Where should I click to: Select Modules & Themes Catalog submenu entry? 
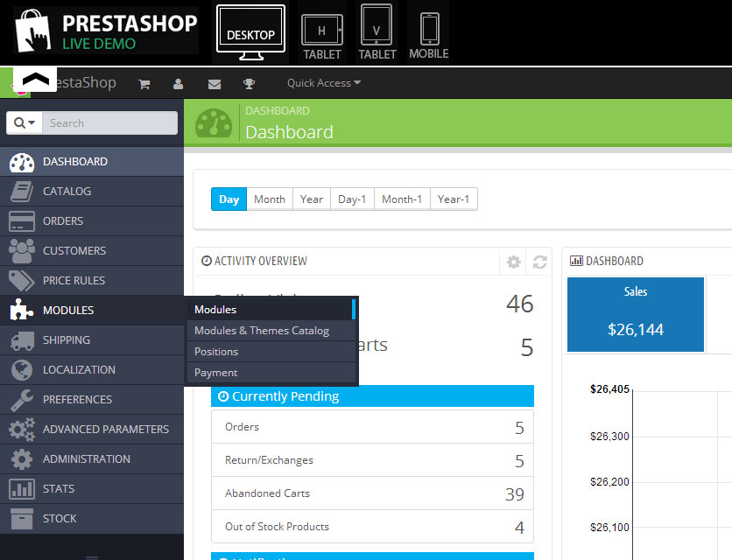pyautogui.click(x=271, y=331)
